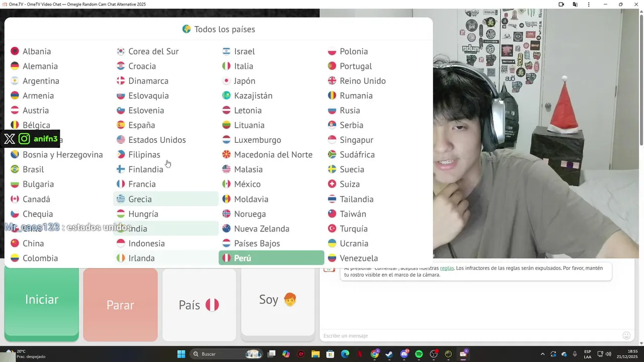This screenshot has width=644, height=362.
Task: Click the Brasil flag icon
Action: pyautogui.click(x=15, y=169)
